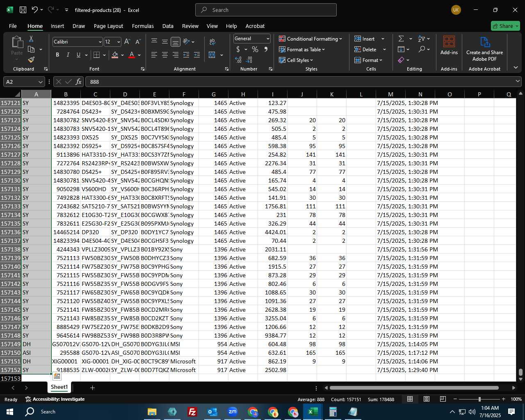Apply the red font color
The height and width of the screenshot is (420, 525).
[132, 55]
